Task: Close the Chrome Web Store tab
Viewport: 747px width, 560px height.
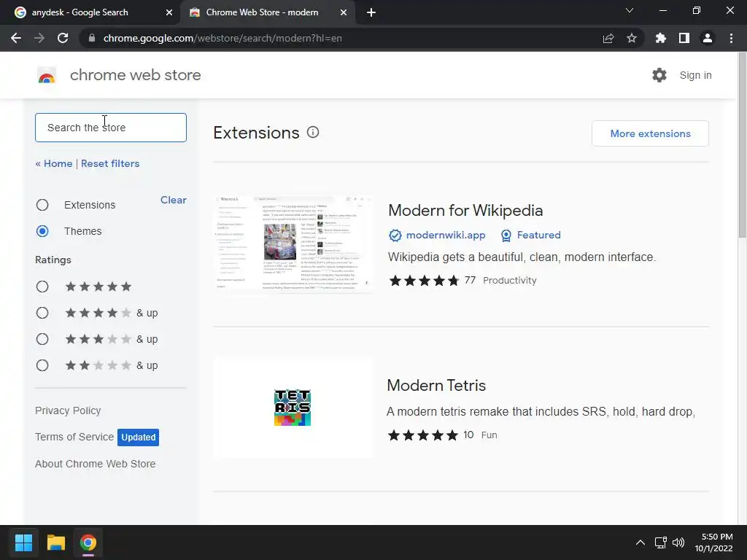Action: click(343, 12)
